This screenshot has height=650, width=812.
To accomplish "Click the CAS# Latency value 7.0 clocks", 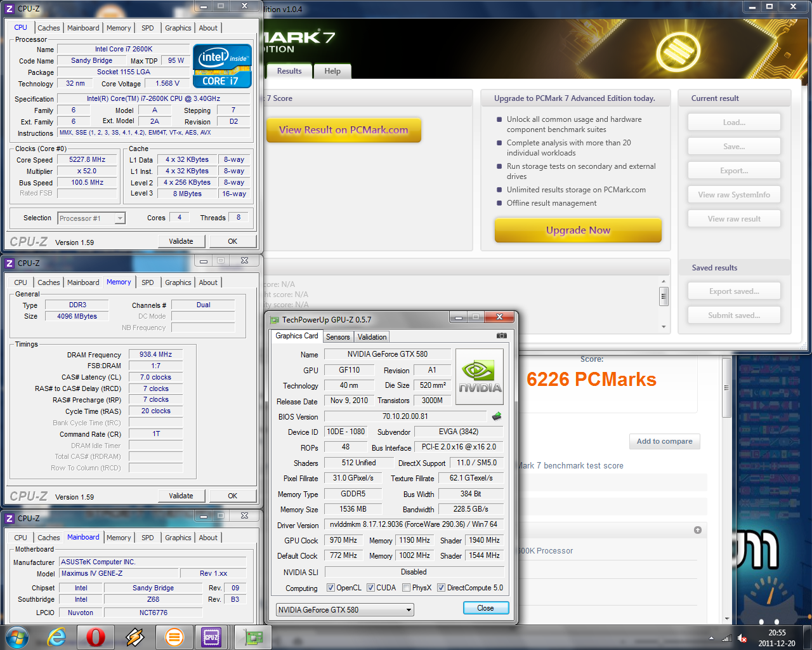I will tap(155, 377).
